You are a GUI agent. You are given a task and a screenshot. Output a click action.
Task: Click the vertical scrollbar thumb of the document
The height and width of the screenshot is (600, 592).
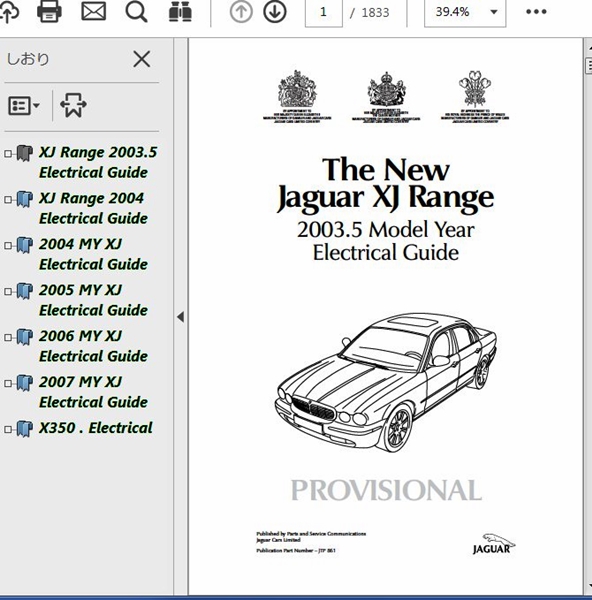point(589,64)
